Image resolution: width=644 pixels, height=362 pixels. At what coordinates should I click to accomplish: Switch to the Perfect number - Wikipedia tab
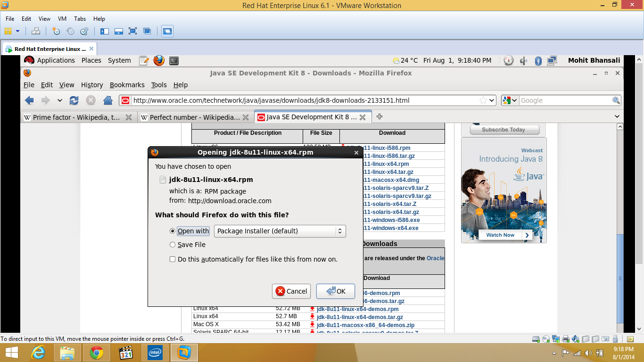[195, 117]
